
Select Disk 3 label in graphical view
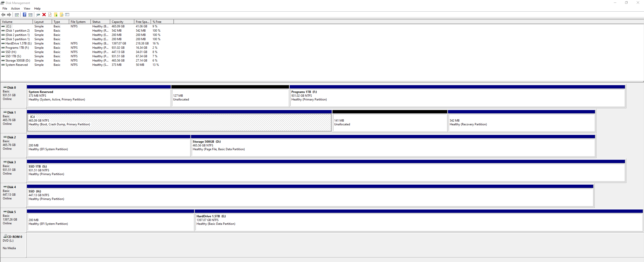pyautogui.click(x=14, y=170)
